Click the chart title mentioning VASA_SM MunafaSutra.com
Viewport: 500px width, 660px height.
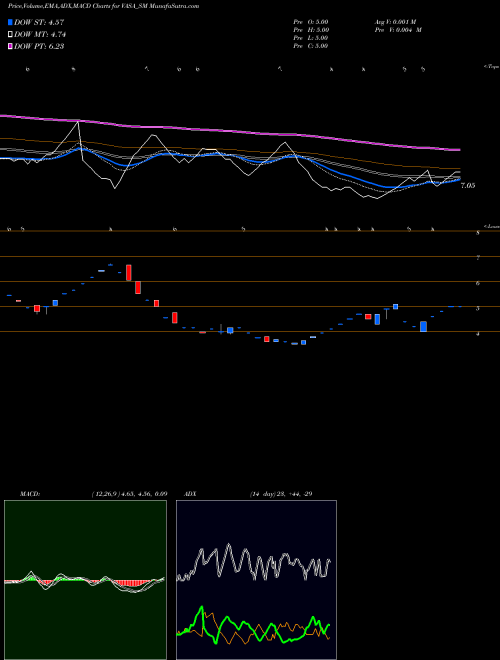click(104, 6)
